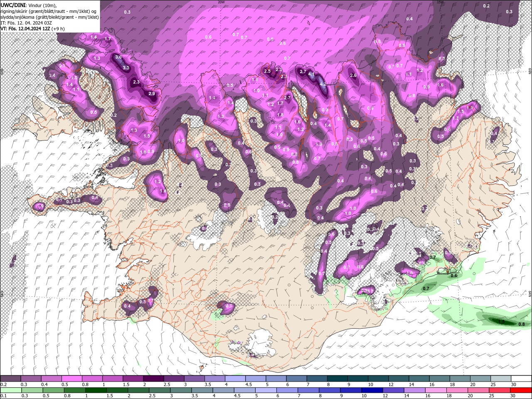This screenshot has width=532, height=399.
Task: Click the 15W longitude label at the top
Action: pos(441,2)
